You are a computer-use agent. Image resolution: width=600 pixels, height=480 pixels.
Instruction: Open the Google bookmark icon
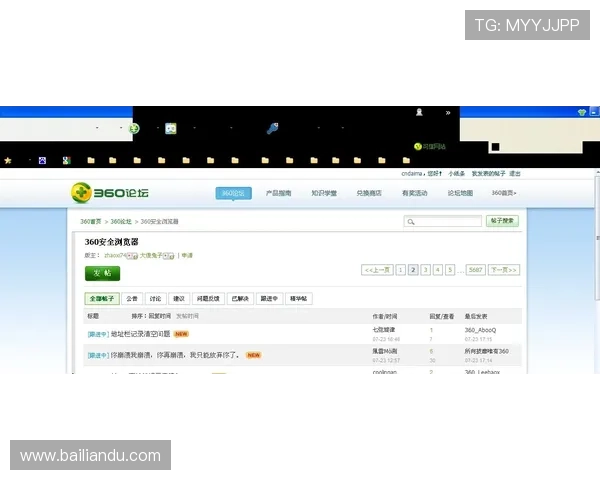pos(67,160)
